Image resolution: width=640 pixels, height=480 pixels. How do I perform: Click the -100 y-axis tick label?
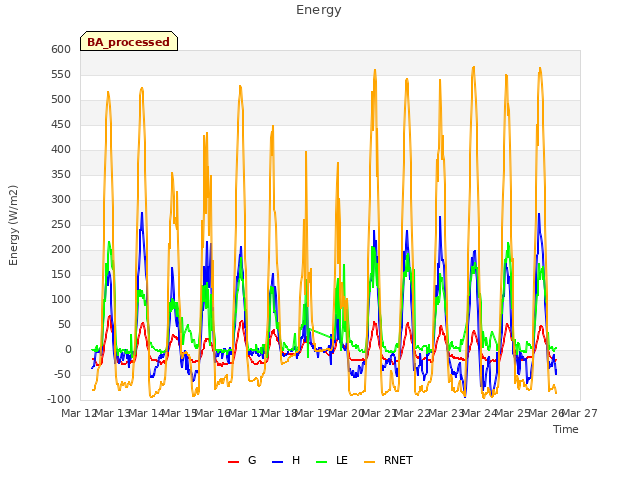(59, 399)
